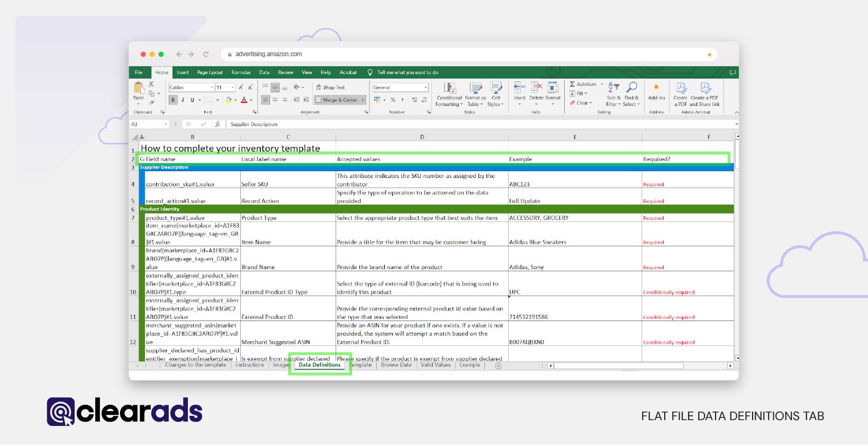Click the Increase Indent icon
The height and width of the screenshot is (445, 868).
306,100
